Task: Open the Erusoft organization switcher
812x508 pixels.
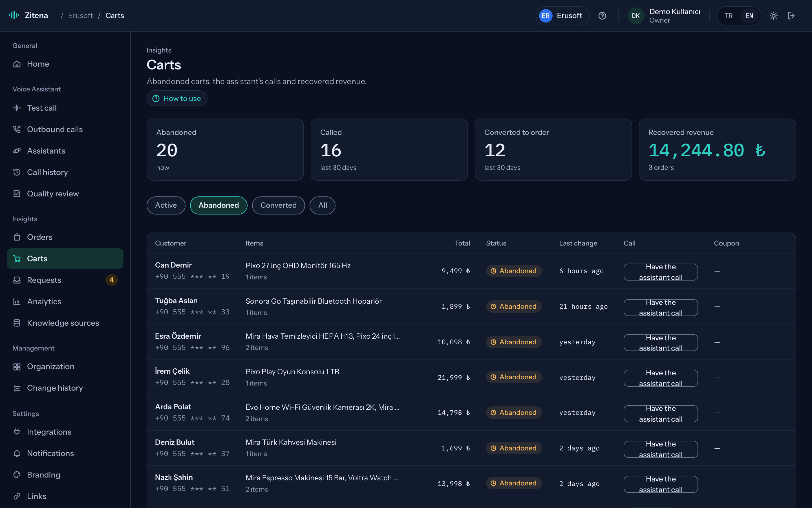Action: [562, 16]
